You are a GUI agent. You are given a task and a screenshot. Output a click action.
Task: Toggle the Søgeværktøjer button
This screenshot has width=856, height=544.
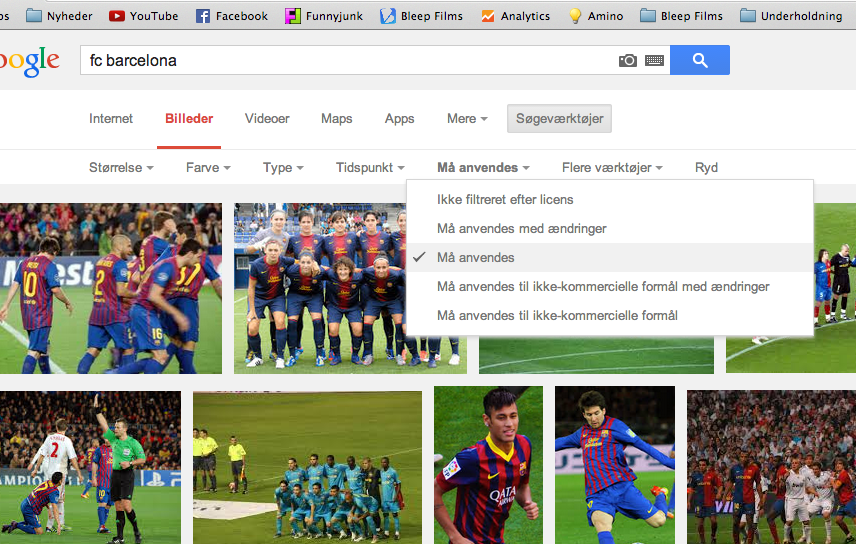559,119
